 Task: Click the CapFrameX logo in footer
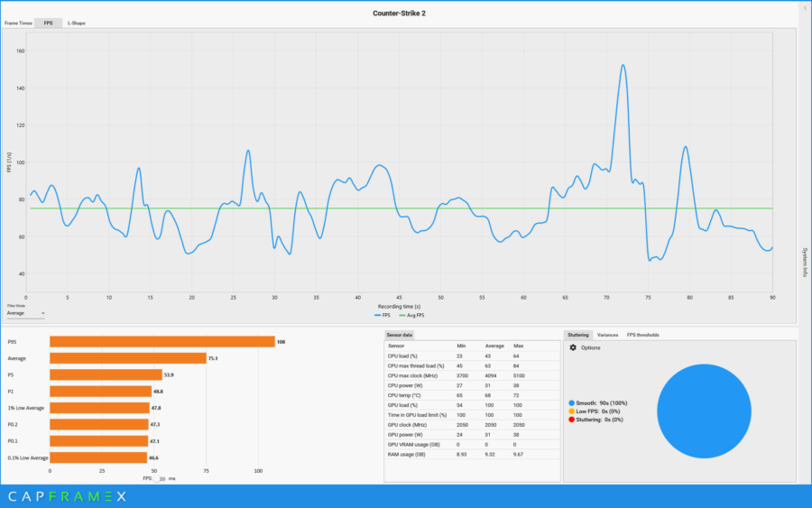(x=67, y=496)
